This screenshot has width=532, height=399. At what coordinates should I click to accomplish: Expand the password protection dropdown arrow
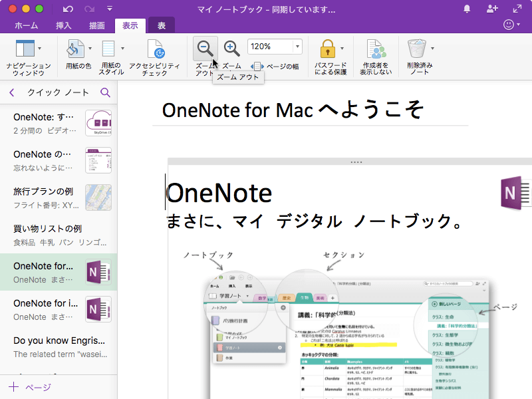pyautogui.click(x=342, y=49)
